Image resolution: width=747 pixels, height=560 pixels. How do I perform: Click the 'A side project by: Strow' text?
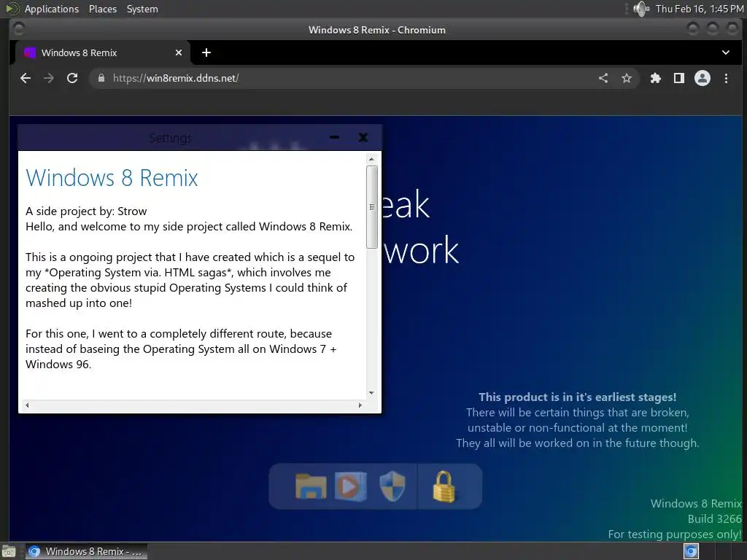coord(86,211)
